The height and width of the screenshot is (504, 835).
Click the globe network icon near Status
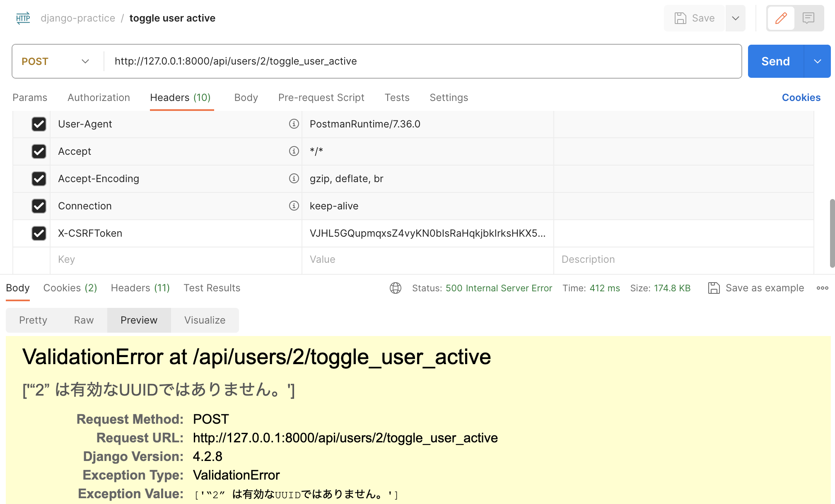[x=396, y=288]
